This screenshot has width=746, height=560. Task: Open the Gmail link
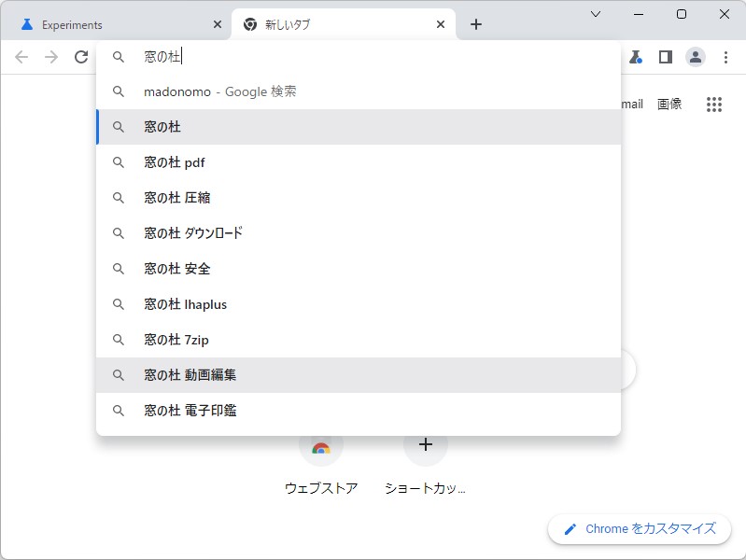click(x=632, y=105)
